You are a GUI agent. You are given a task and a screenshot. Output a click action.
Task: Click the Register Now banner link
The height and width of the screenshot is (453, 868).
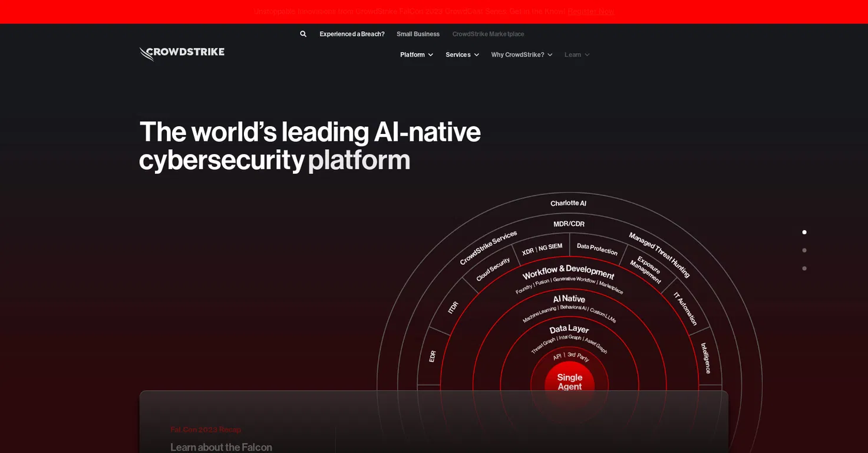(590, 11)
